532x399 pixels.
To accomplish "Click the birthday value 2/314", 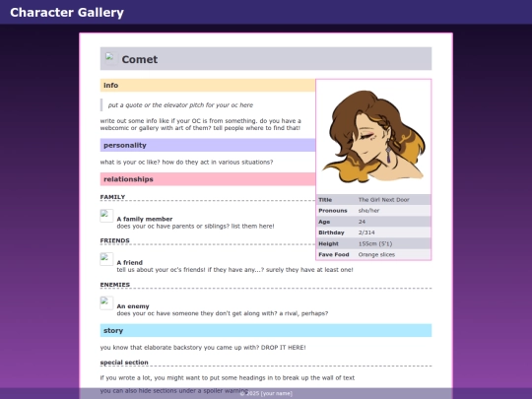I will point(366,233).
